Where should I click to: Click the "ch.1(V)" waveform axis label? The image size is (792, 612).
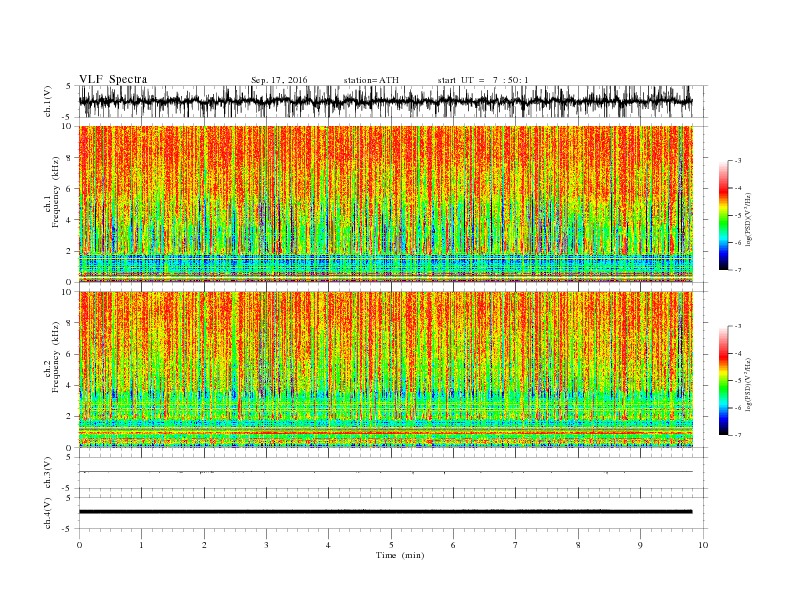click(x=48, y=103)
